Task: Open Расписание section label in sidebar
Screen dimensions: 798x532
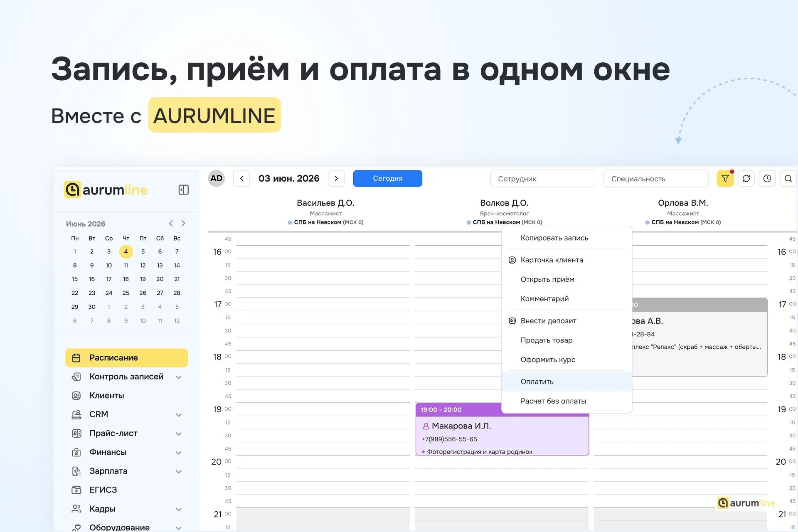Action: tap(113, 358)
